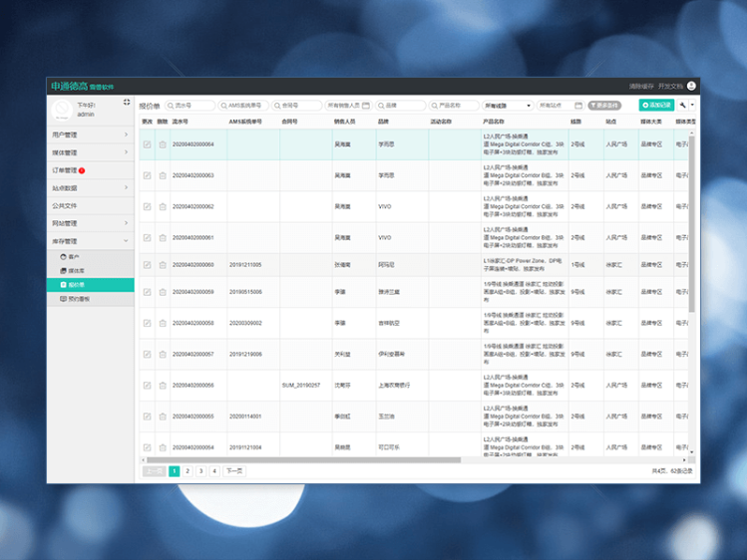This screenshot has width=747, height=560.
Task: Click the green 添加记录 button
Action: (656, 106)
